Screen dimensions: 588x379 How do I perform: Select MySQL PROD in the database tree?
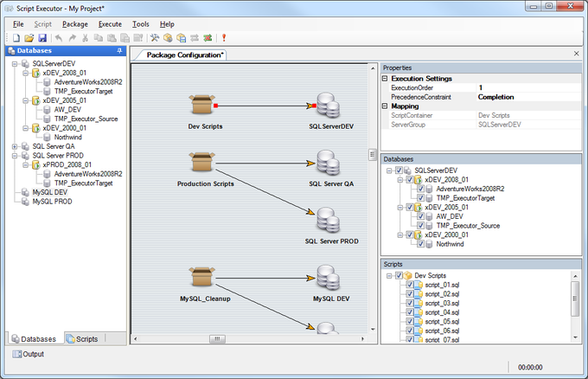pos(54,200)
